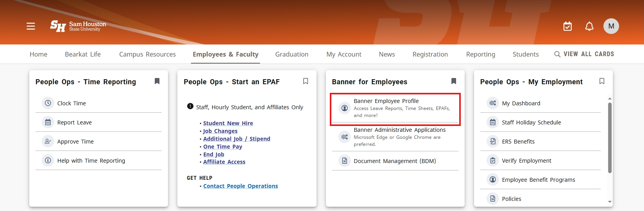This screenshot has height=211, width=644.
Task: Click Contact People Operations link
Action: [241, 186]
